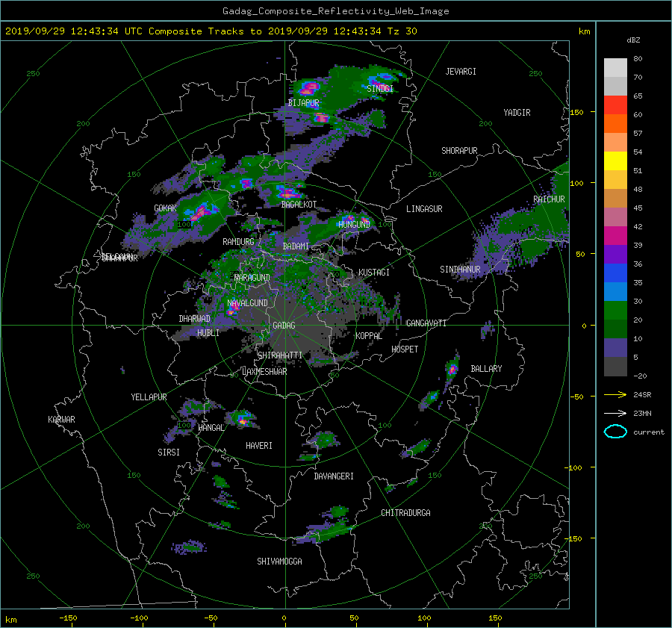Viewport: 672px width, 628px height.
Task: Click the 100 tick on bottom km axis
Action: pos(424,618)
